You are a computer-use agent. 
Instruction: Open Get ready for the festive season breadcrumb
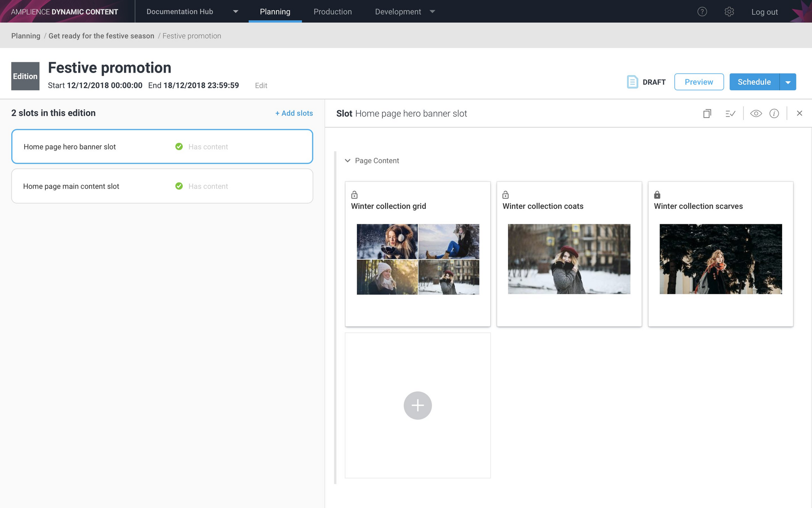[x=101, y=36]
